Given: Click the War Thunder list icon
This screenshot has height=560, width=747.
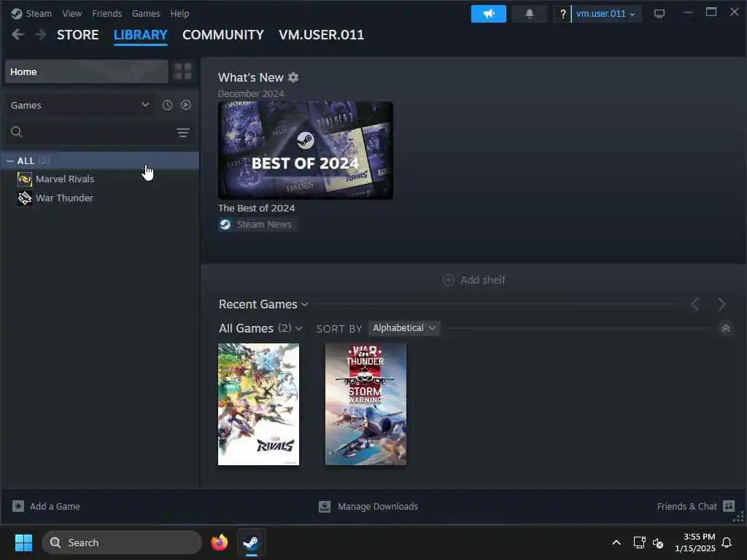Looking at the screenshot, I should [24, 198].
